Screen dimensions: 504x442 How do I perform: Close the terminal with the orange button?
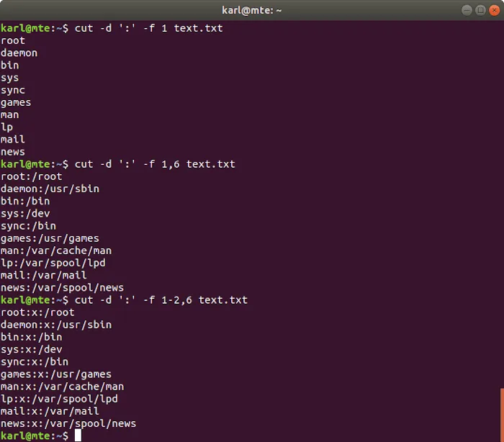coord(494,10)
